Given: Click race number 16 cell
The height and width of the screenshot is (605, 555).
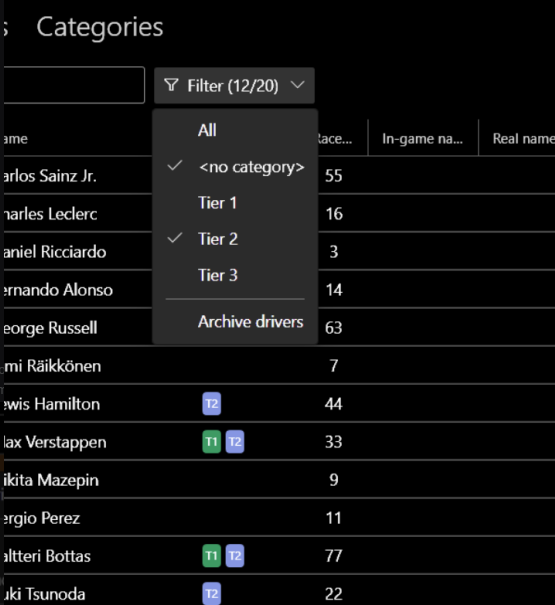Looking at the screenshot, I should click(334, 214).
